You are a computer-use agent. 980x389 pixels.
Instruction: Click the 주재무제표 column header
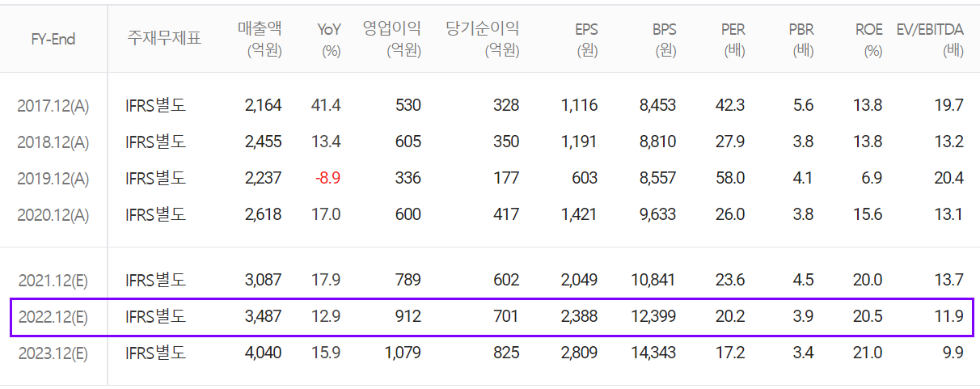pos(164,39)
